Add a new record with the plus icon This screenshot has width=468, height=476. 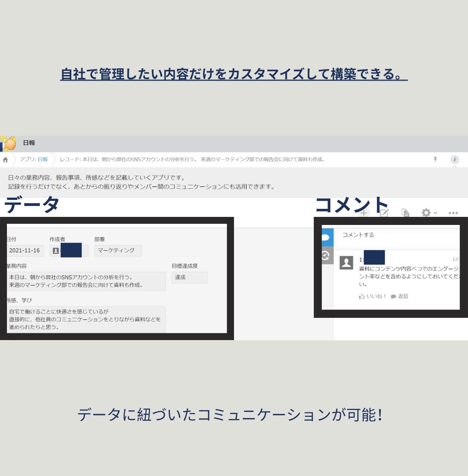click(364, 213)
